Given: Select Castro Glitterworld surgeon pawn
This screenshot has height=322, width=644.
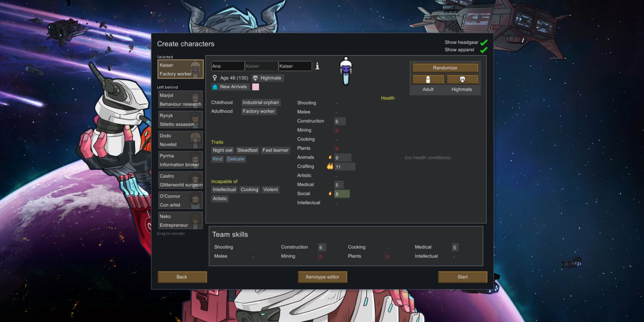Looking at the screenshot, I should 180,180.
